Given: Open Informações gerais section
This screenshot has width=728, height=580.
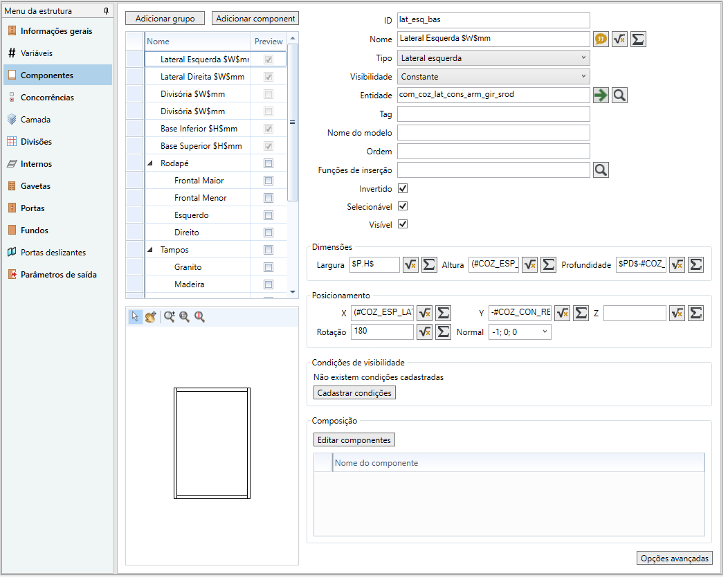Looking at the screenshot, I should [x=57, y=31].
